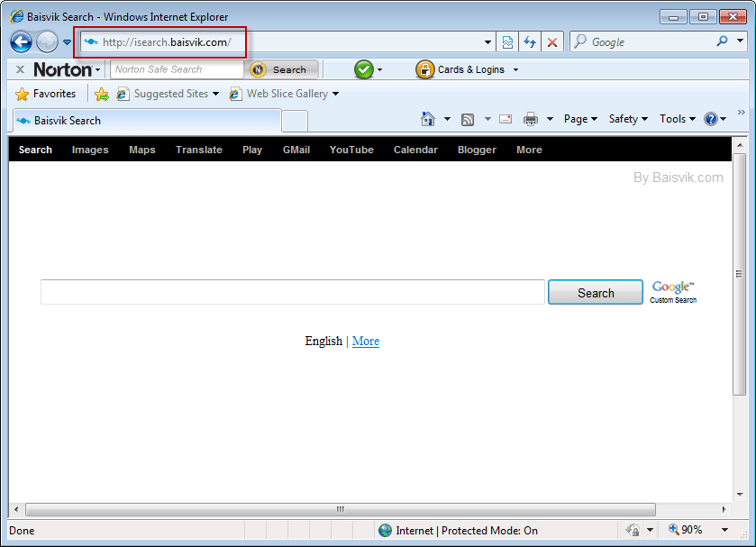
Task: Click the More languages link
Action: [x=366, y=341]
